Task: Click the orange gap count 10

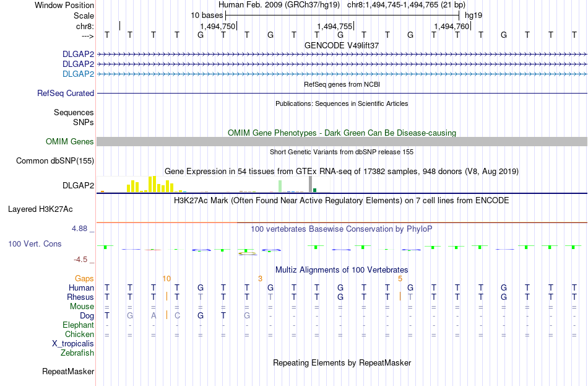Action: point(166,279)
